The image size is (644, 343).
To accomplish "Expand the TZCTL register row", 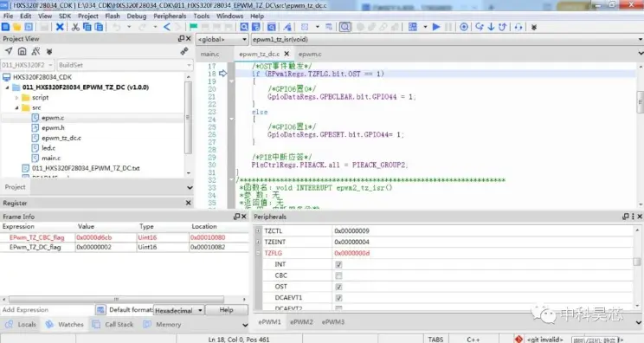I will (258, 231).
